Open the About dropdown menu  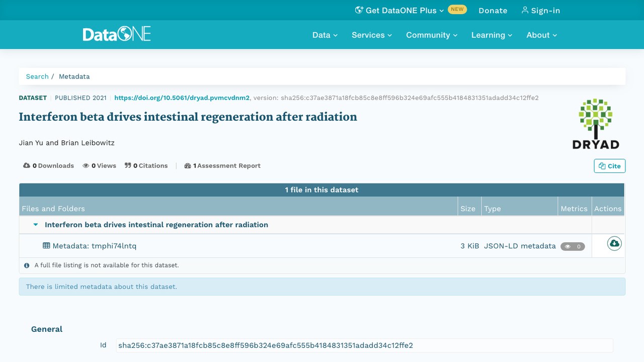[542, 35]
